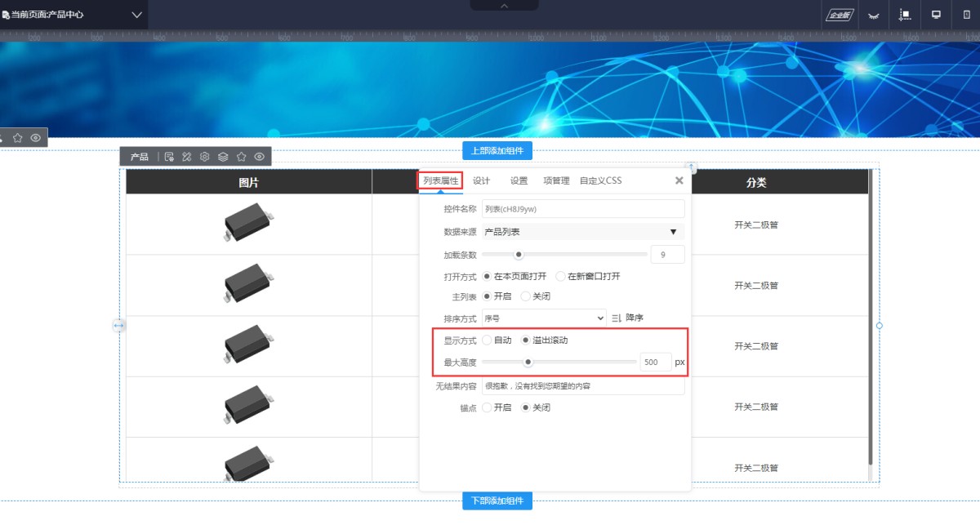Image resolution: width=980 pixels, height=525 pixels.
Task: Click the layers stack icon in 产品 toolbar
Action: (223, 157)
